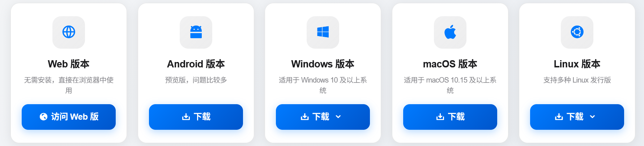Expand the Windows download options chevron

338,117
